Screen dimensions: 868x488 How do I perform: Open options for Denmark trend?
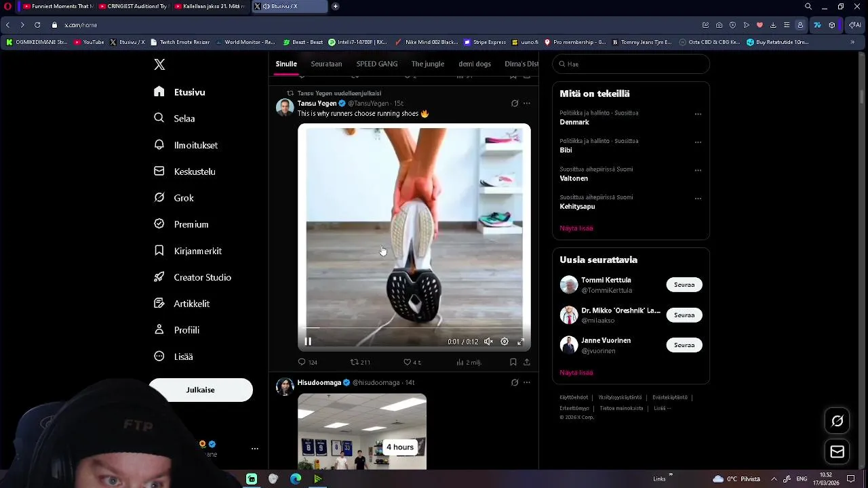point(698,114)
